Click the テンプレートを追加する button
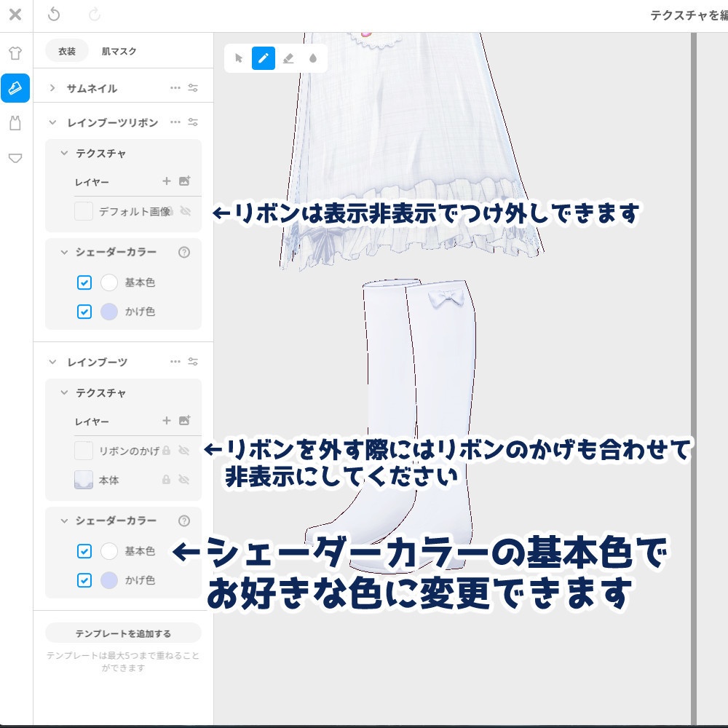728x728 pixels. [123, 633]
